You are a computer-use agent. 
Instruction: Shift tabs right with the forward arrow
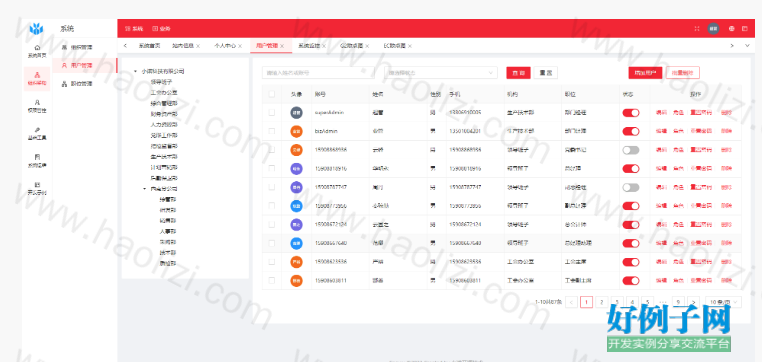[x=732, y=46]
